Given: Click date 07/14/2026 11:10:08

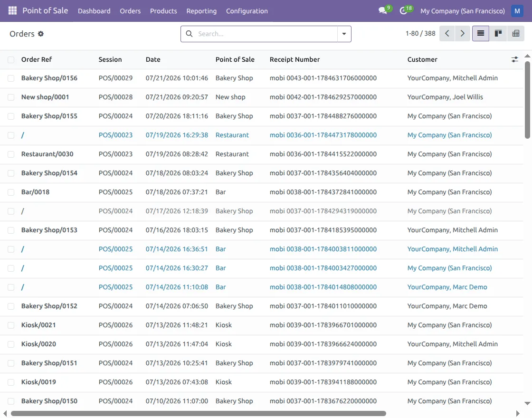Looking at the screenshot, I should coord(177,287).
